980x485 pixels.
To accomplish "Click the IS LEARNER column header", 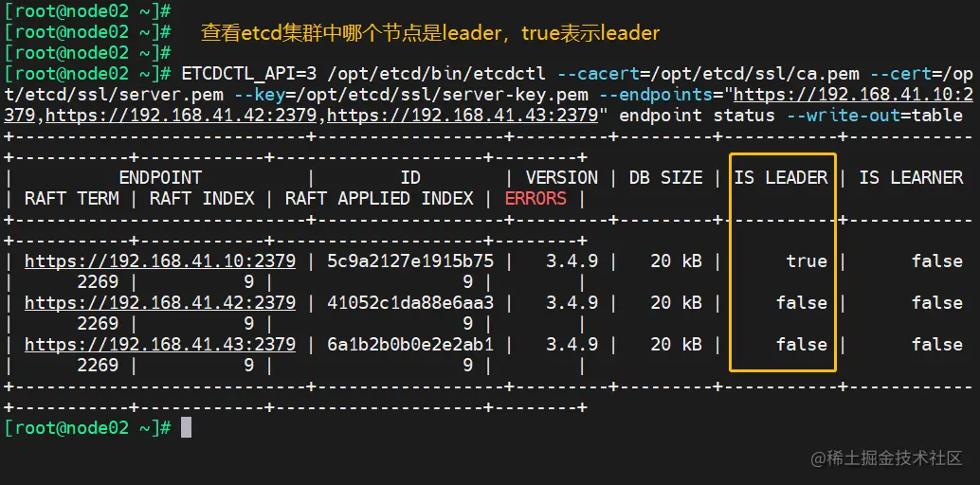I will coord(911,178).
